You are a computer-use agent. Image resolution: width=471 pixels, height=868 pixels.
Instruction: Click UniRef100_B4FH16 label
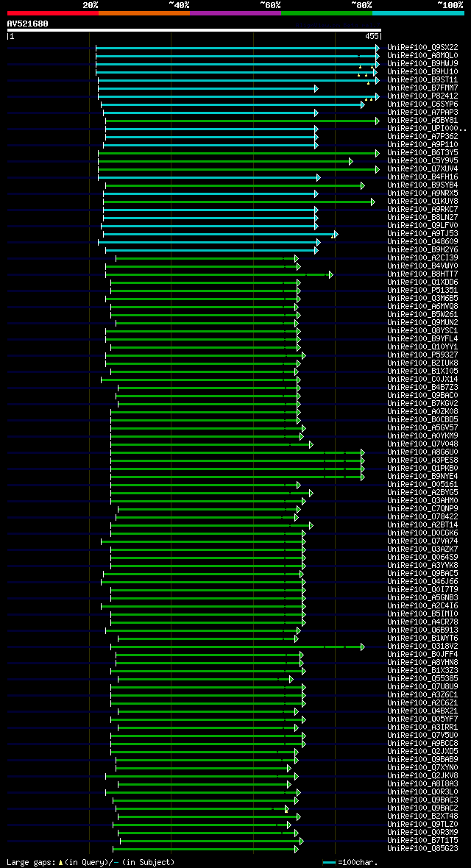coord(422,177)
